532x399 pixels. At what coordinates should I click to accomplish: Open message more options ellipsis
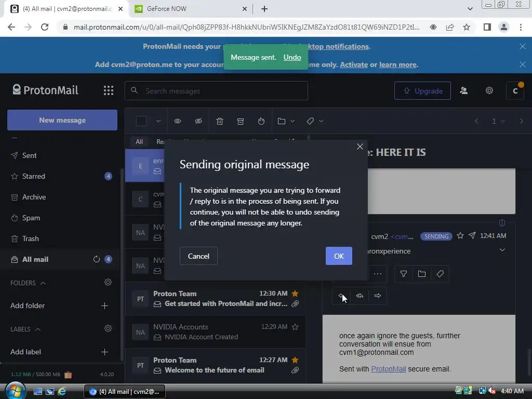coord(378,274)
